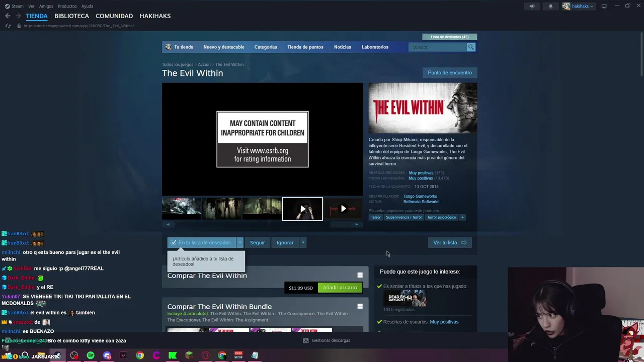Viewport: 644px width, 362px height.
Task: Switch to the BIBLIOTECA tab
Action: (x=71, y=16)
